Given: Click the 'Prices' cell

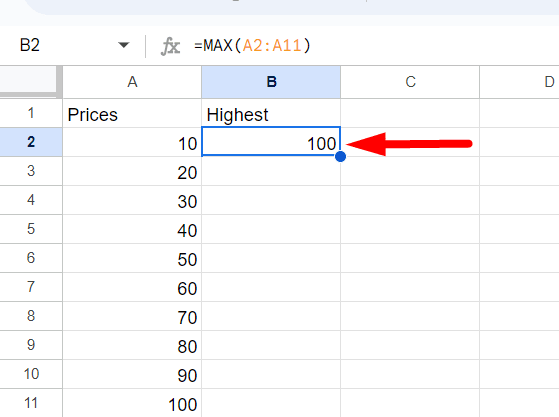Looking at the screenshot, I should click(x=132, y=113).
